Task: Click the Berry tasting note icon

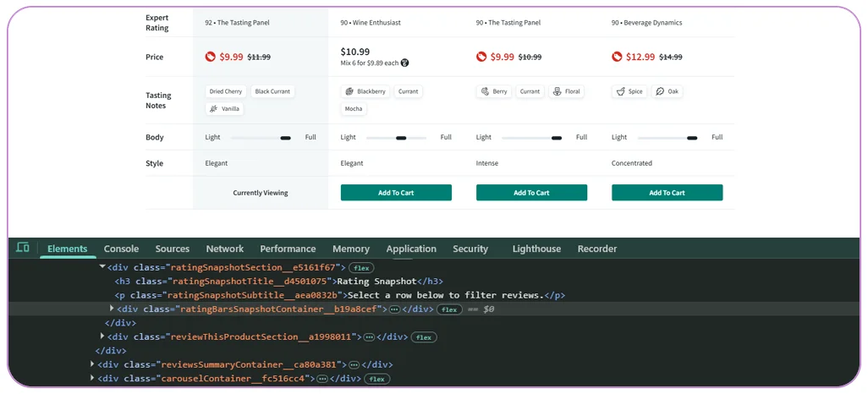Action: click(485, 92)
